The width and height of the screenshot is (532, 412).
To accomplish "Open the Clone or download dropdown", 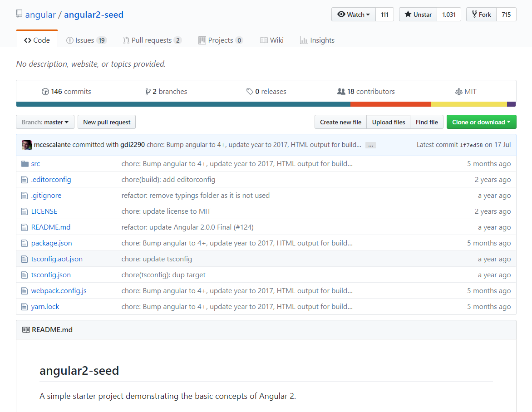I will tap(482, 122).
